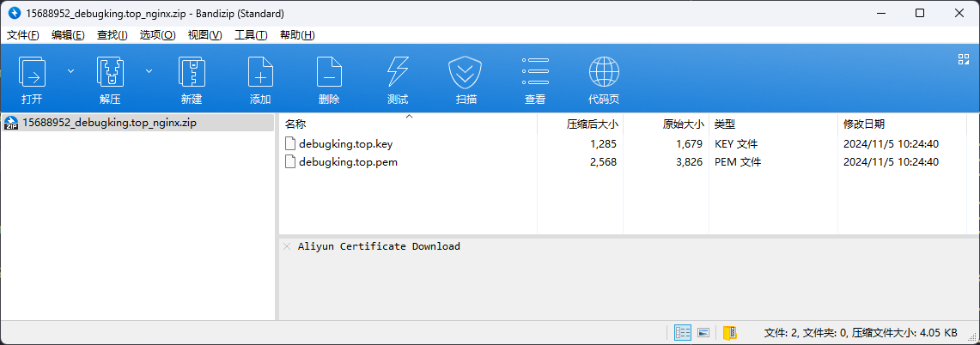Click the original size 1,679 cell
The height and width of the screenshot is (345, 980).
690,144
